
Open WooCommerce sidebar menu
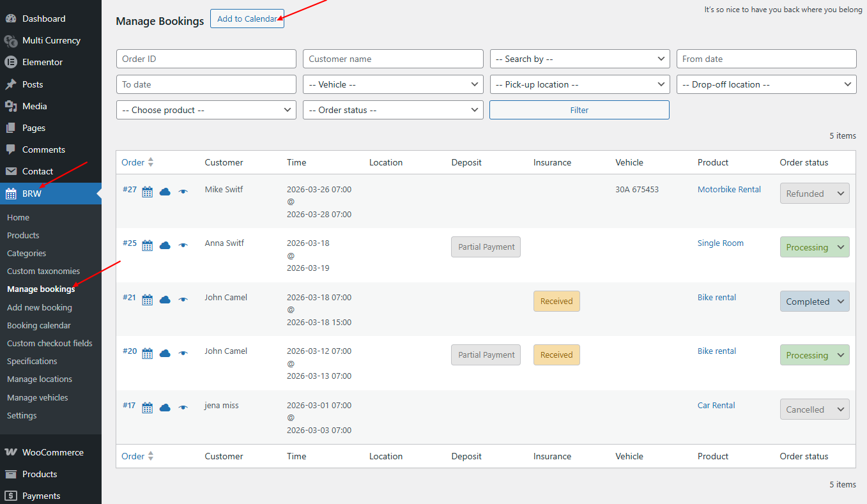pyautogui.click(x=52, y=452)
